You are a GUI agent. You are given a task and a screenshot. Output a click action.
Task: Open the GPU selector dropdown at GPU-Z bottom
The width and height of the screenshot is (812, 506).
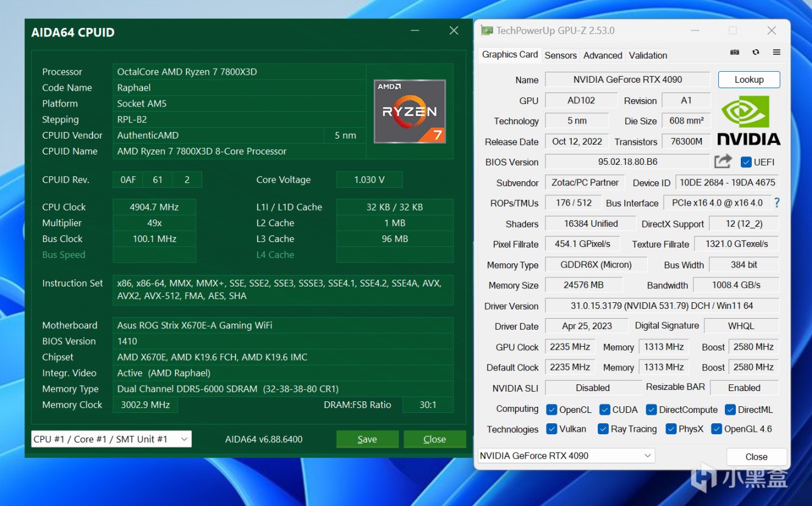click(x=566, y=456)
